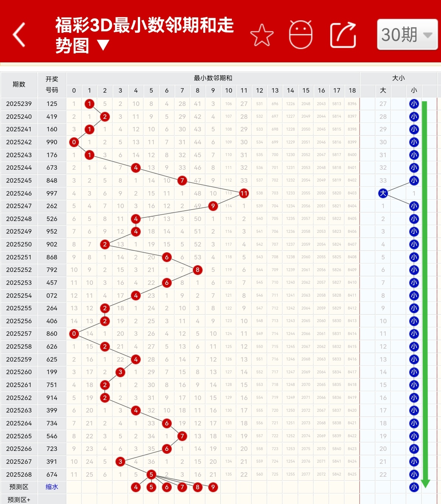The width and height of the screenshot is (441, 504).
Task: Open the 30期 period dropdown
Action: pos(407,35)
